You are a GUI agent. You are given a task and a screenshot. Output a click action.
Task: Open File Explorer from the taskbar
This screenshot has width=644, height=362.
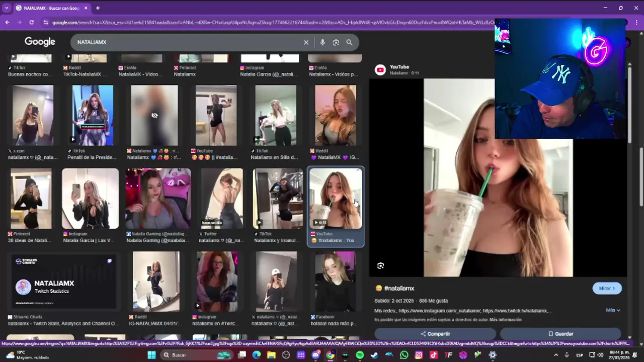coord(271,355)
